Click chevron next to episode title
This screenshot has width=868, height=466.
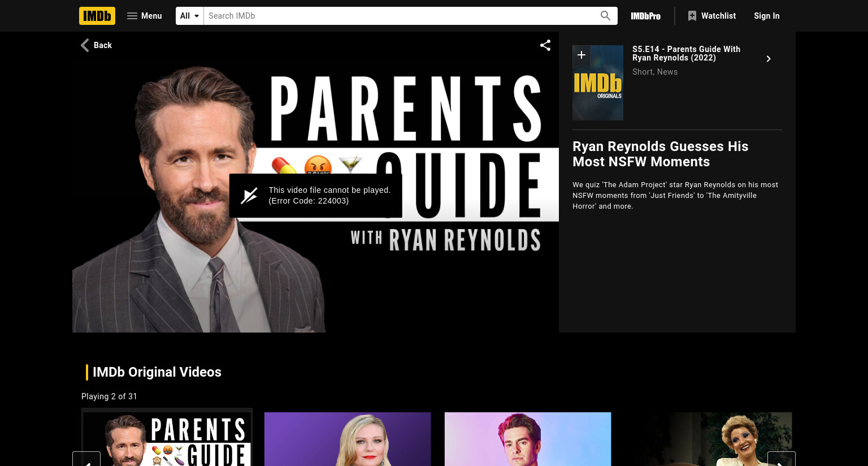tap(769, 59)
